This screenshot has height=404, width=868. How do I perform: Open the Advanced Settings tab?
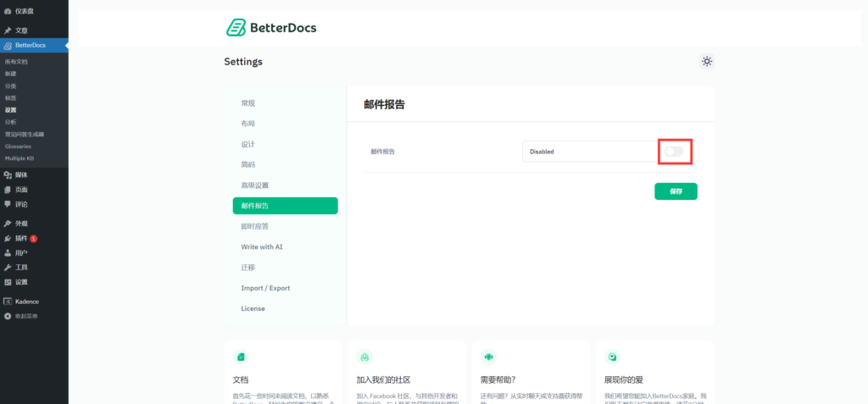click(x=285, y=185)
